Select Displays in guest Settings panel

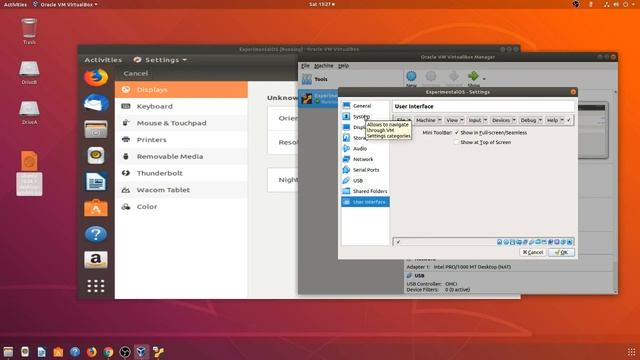tap(181, 89)
